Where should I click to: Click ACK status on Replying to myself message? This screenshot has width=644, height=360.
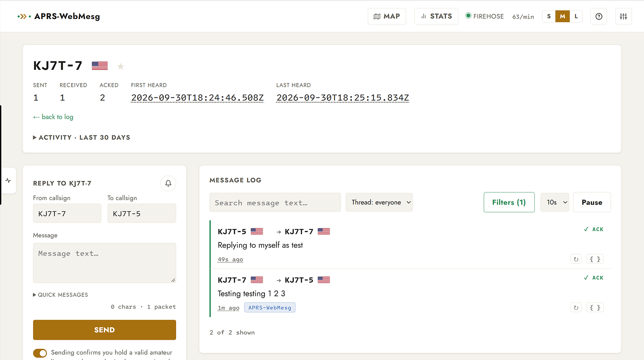point(594,229)
